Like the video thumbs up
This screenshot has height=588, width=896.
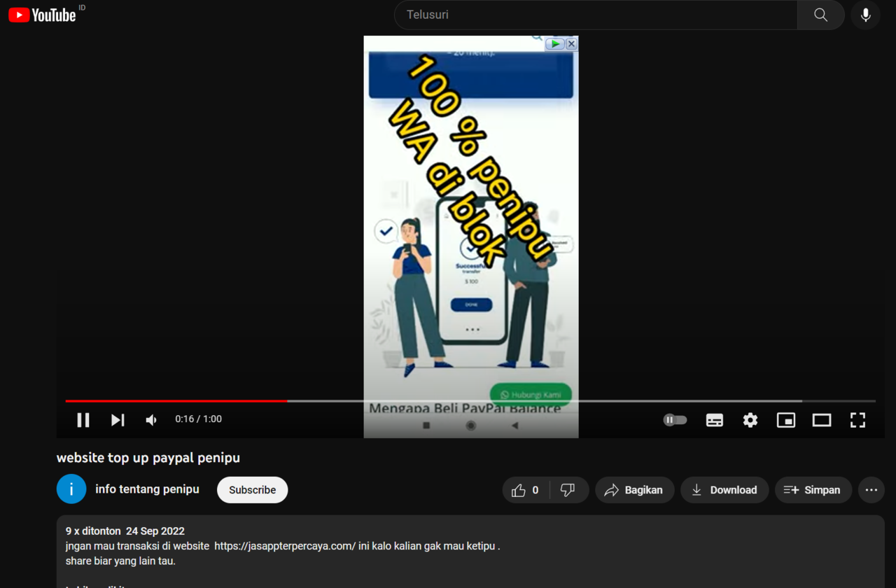526,490
